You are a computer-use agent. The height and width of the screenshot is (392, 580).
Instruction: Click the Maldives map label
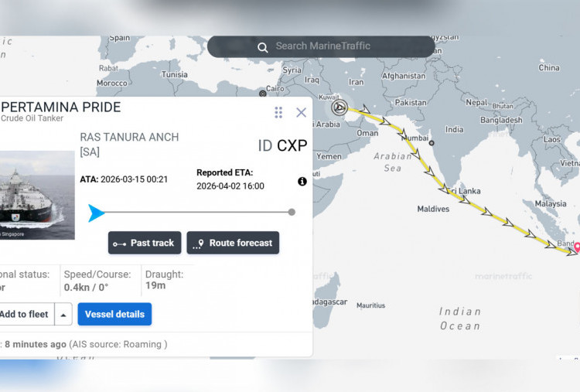coord(433,209)
